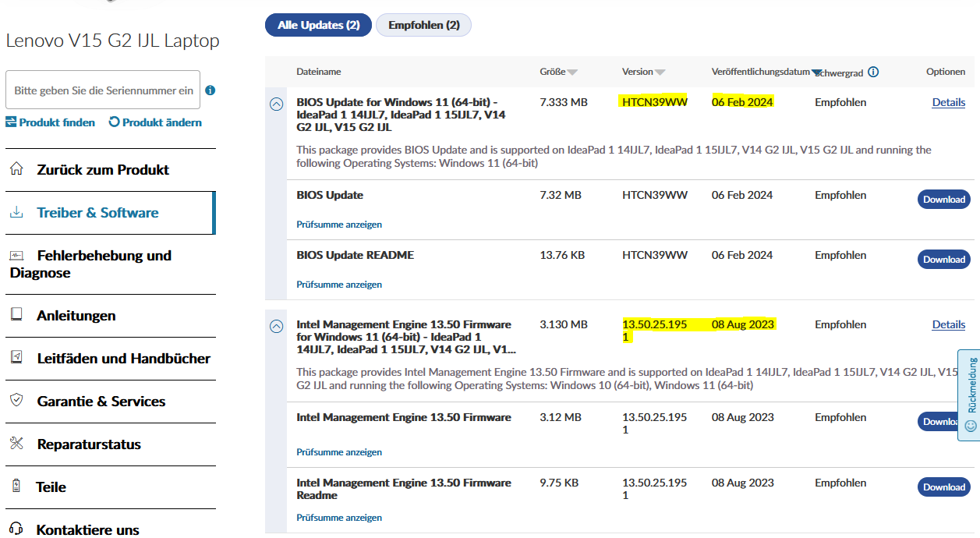980x538 pixels.
Task: Download Intel Management Engine 13.50 Firmware Readme
Action: pos(944,487)
